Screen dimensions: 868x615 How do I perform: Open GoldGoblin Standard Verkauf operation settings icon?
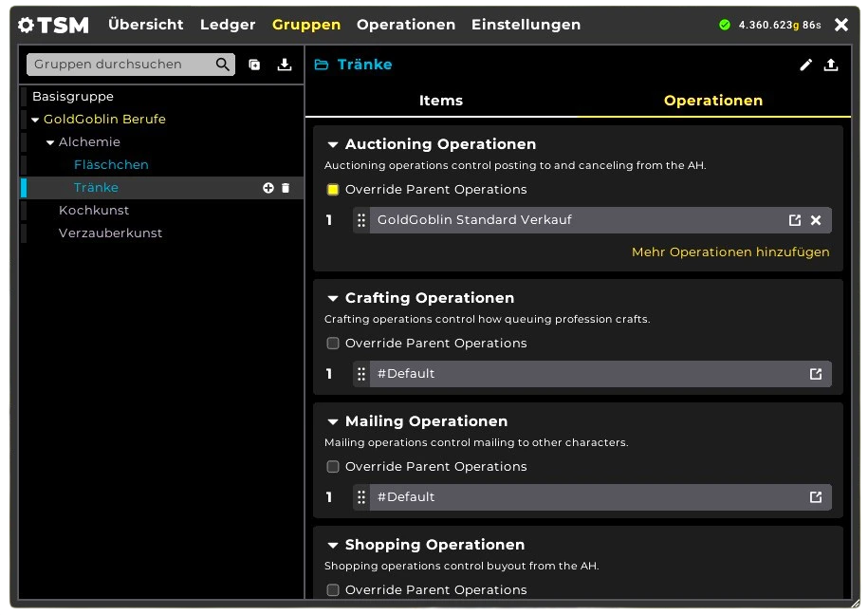coord(795,220)
